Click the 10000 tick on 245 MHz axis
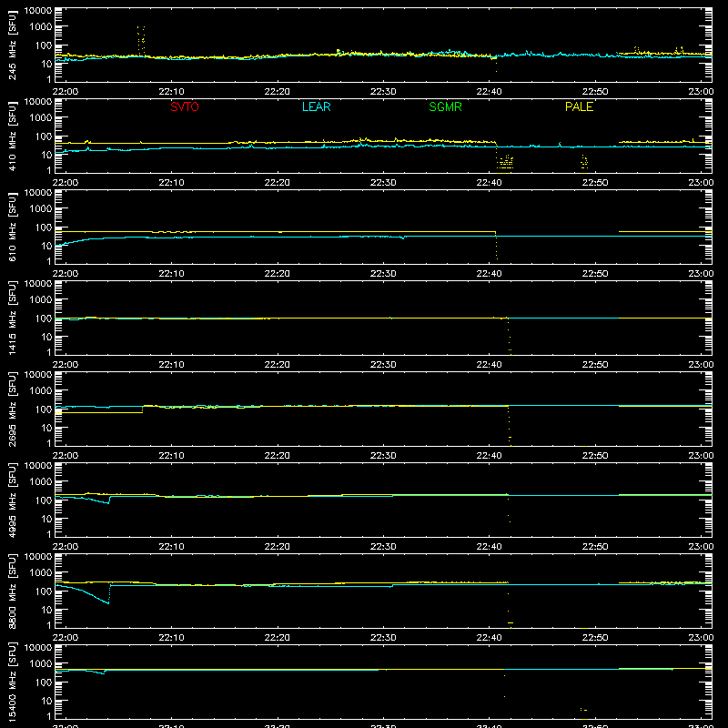 (38, 11)
